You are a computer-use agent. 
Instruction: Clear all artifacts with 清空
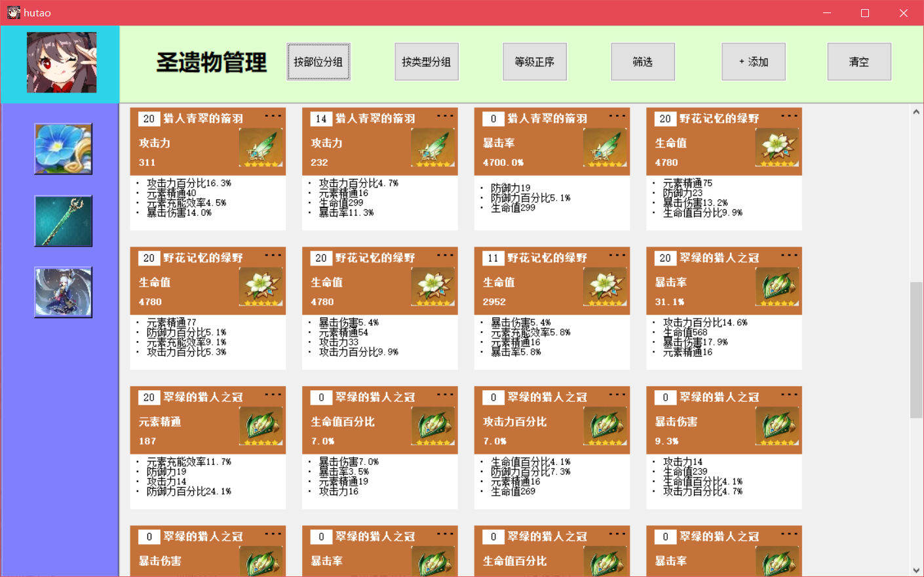tap(859, 62)
